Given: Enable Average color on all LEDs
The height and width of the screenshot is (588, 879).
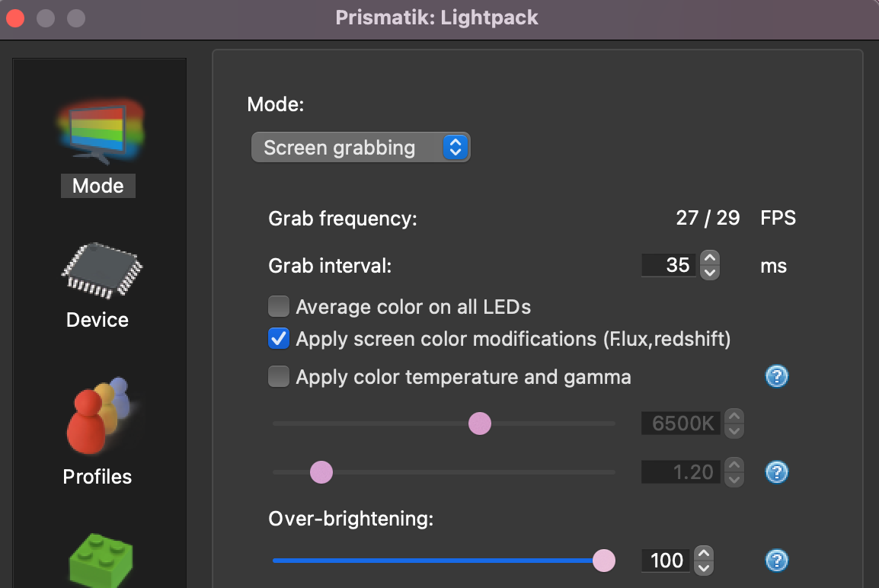Looking at the screenshot, I should tap(279, 306).
